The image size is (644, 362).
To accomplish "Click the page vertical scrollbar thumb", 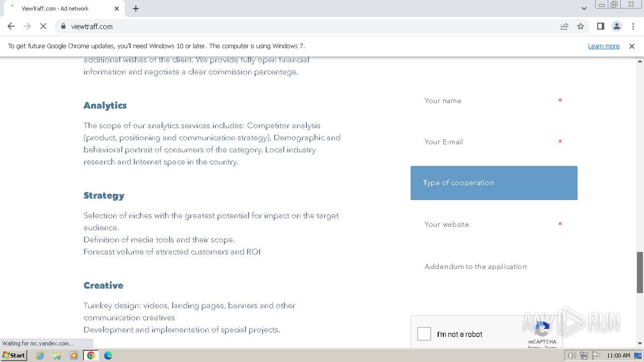I will pos(640,273).
